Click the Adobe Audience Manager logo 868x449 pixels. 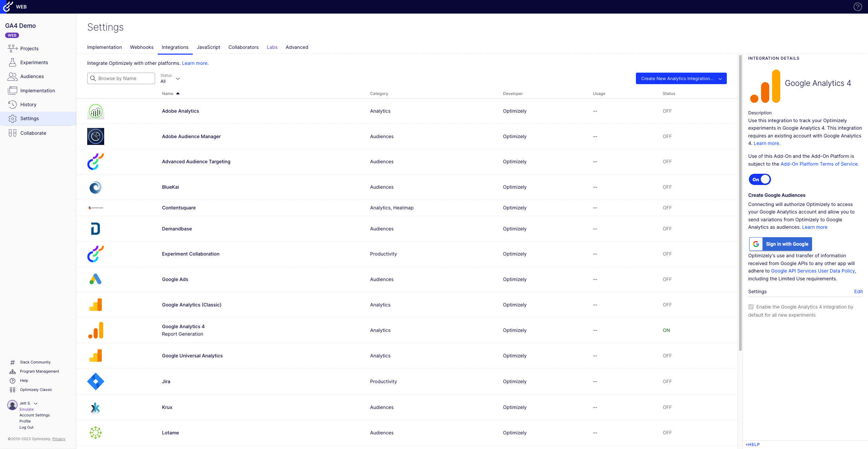[96, 136]
